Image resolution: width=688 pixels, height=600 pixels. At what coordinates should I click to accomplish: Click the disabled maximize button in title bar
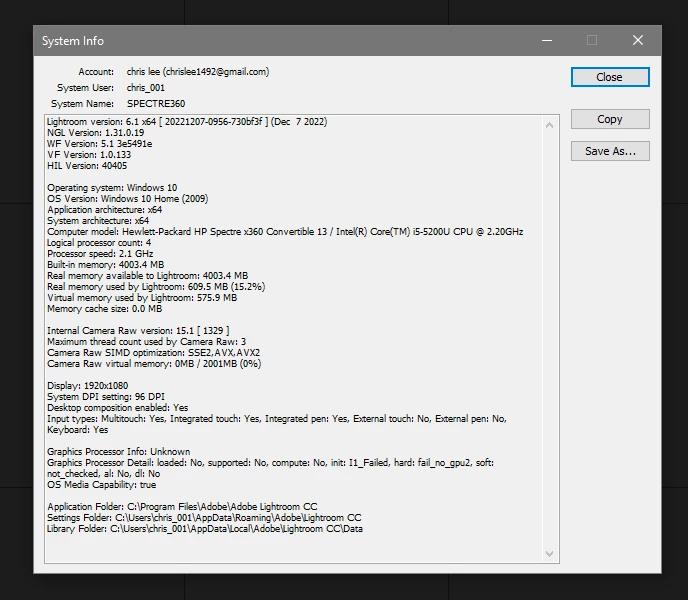point(592,40)
